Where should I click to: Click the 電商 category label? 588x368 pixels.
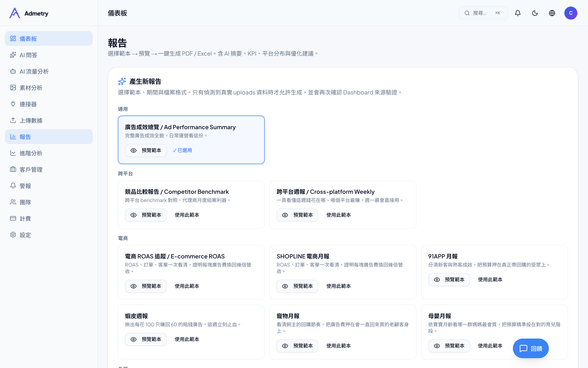(x=123, y=238)
